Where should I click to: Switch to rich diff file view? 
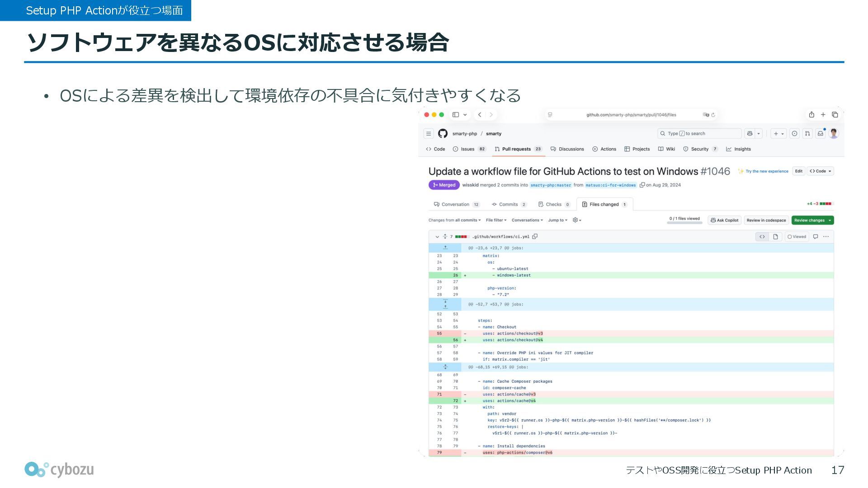pyautogui.click(x=775, y=236)
